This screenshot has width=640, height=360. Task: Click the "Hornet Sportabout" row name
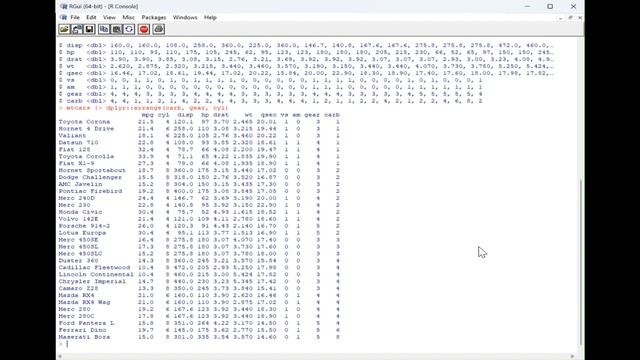coord(92,170)
